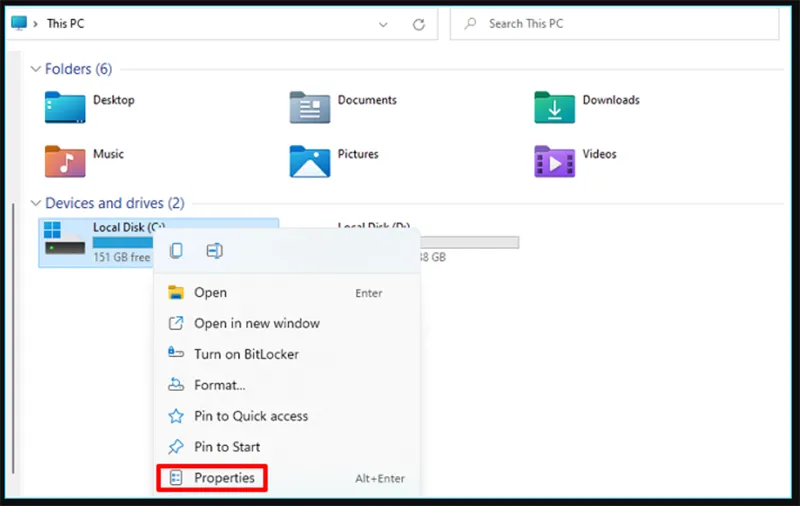This screenshot has height=506, width=800.
Task: Click the Music folder label
Action: coord(108,154)
